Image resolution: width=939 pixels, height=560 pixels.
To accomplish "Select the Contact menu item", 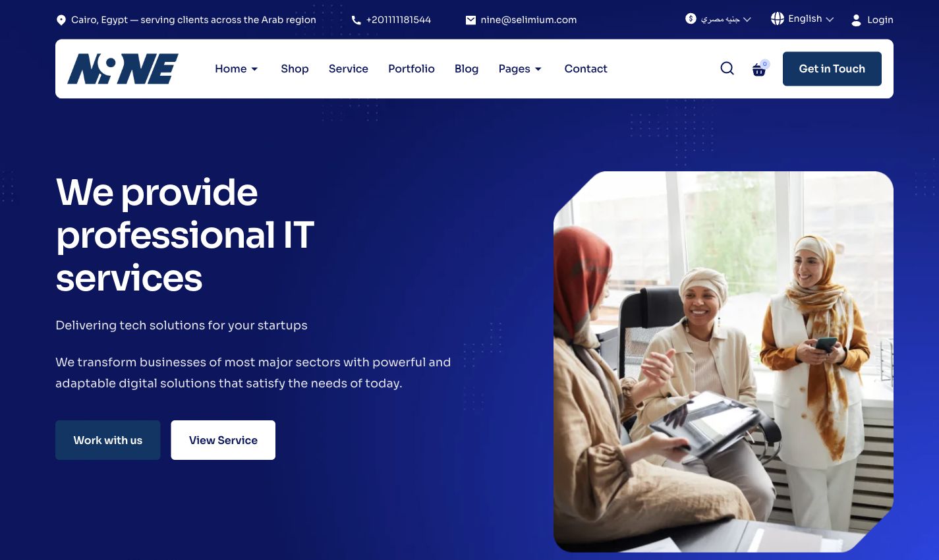I will [586, 69].
